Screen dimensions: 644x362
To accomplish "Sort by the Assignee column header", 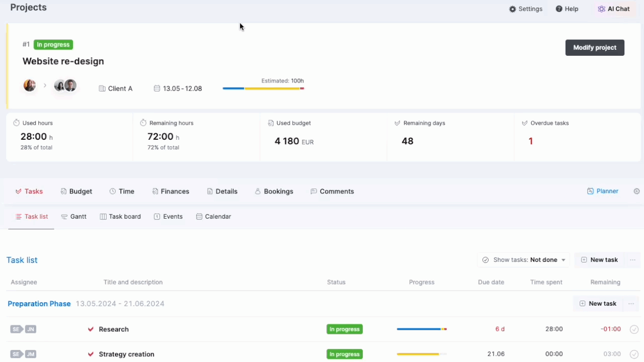I will 24,282.
